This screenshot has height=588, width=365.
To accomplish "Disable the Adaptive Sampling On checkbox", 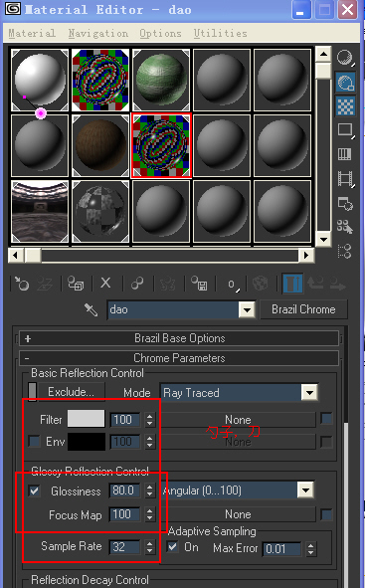I will pyautogui.click(x=172, y=547).
